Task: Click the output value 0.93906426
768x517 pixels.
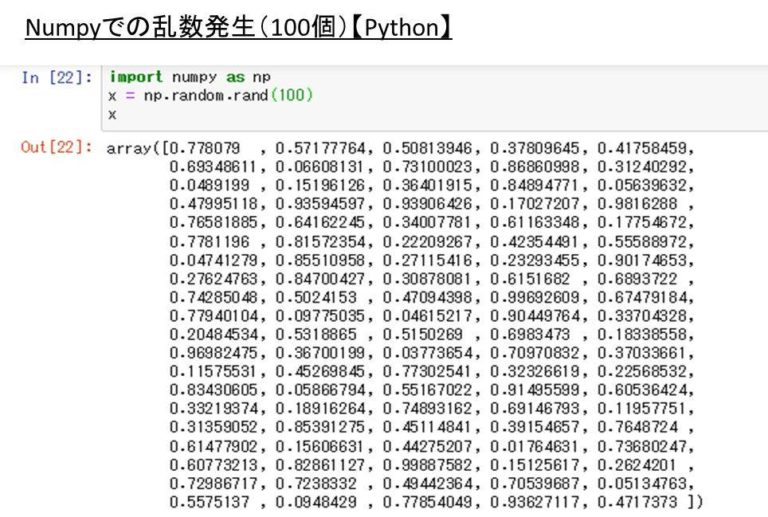Action: (x=427, y=204)
